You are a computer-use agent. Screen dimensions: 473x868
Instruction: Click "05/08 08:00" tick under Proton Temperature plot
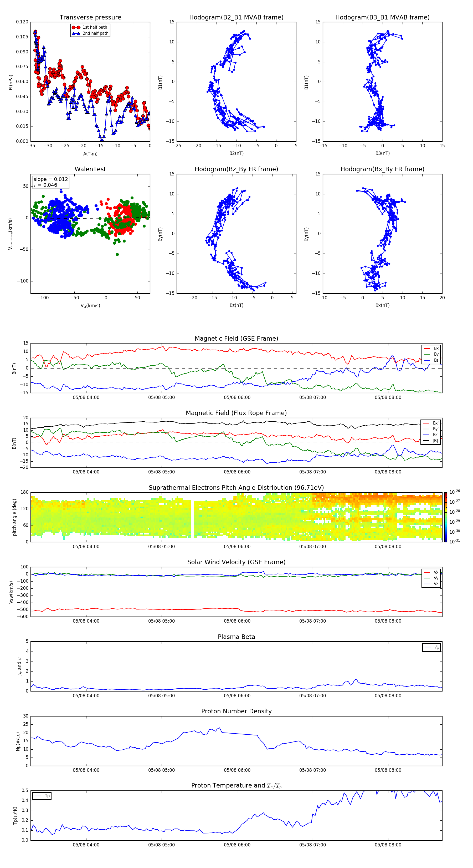point(388,845)
